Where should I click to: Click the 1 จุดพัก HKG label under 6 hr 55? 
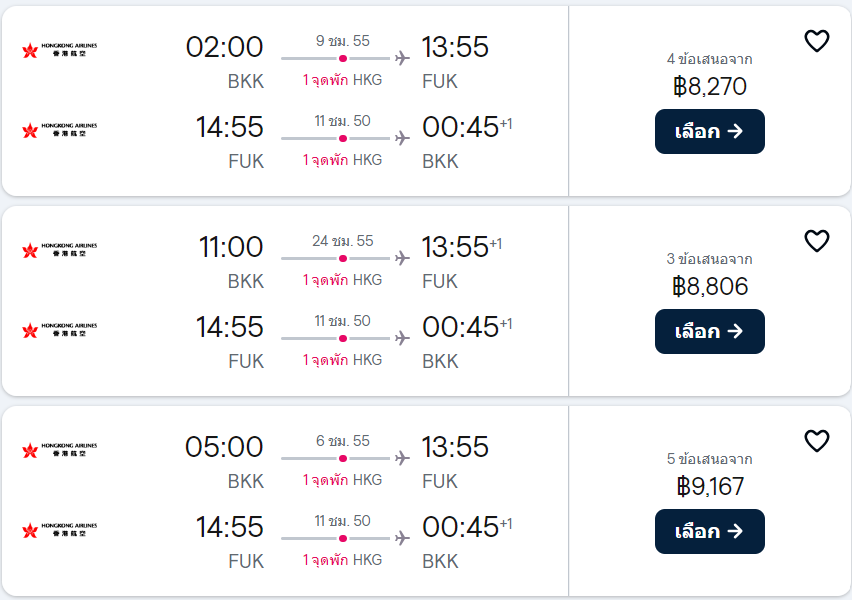[x=342, y=480]
